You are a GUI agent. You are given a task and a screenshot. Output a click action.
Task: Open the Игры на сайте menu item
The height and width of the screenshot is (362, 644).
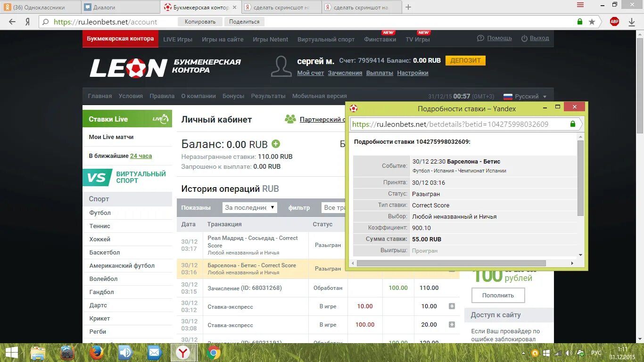223,40
